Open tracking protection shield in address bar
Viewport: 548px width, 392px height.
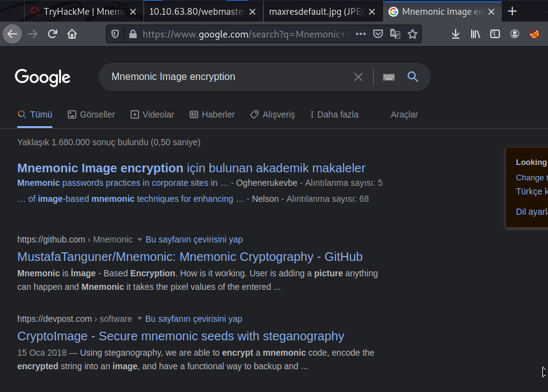pyautogui.click(x=115, y=34)
